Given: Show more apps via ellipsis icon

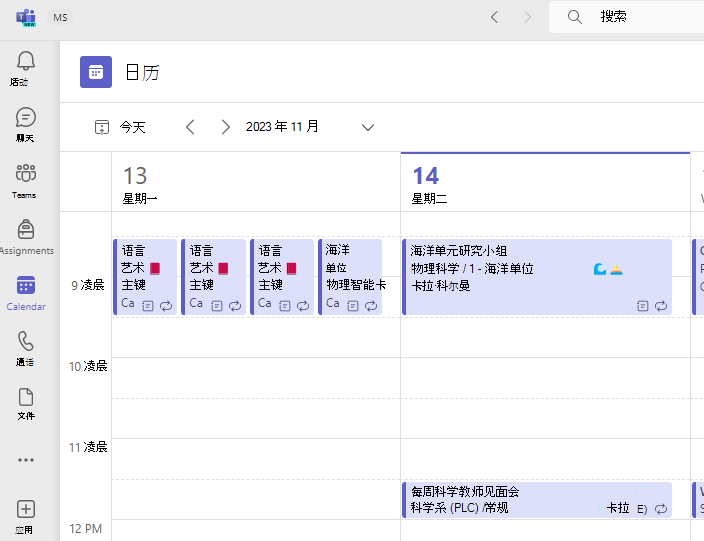Looking at the screenshot, I should [x=26, y=460].
